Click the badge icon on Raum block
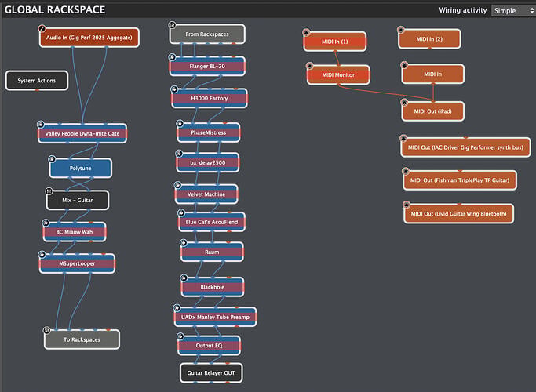Image resolution: width=536 pixels, height=392 pixels. pos(183,242)
